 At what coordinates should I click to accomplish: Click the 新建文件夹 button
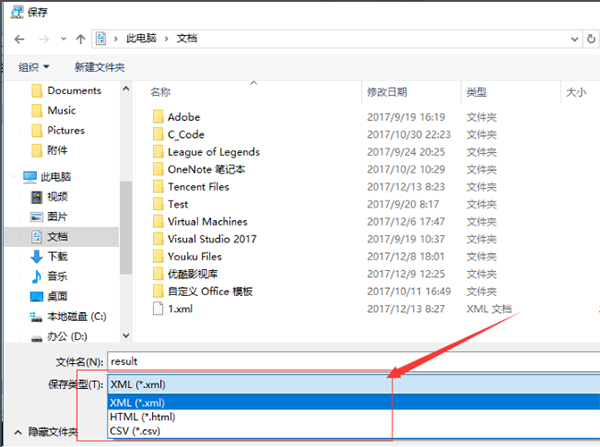coord(99,67)
